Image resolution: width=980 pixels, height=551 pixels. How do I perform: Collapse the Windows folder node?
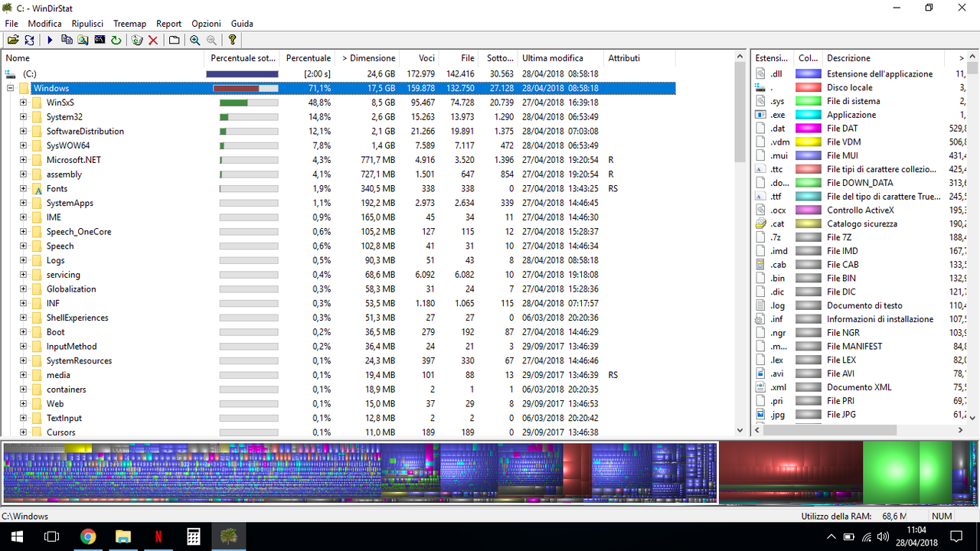click(x=11, y=89)
